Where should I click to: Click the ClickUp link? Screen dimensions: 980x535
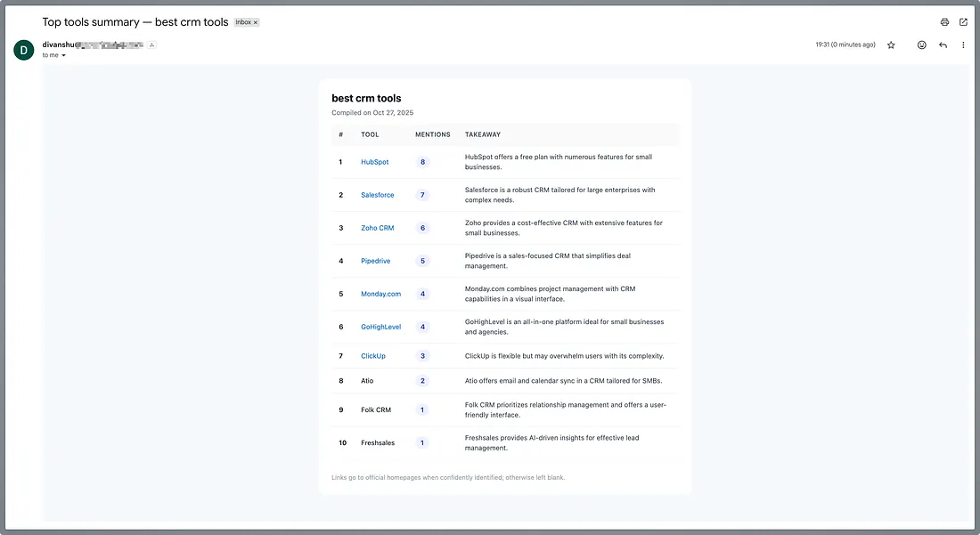(x=372, y=356)
